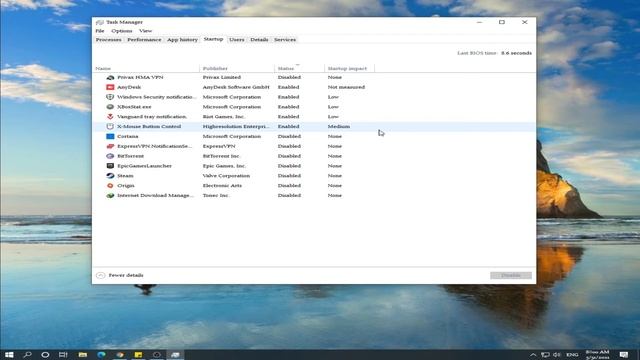Image resolution: width=640 pixels, height=360 pixels.
Task: Click the 'BitTorrent Inc.' publisher cell
Action: pyautogui.click(x=221, y=156)
